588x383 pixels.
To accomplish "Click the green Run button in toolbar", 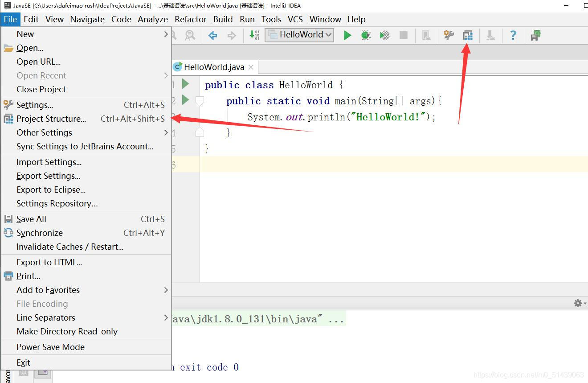I will tap(347, 35).
